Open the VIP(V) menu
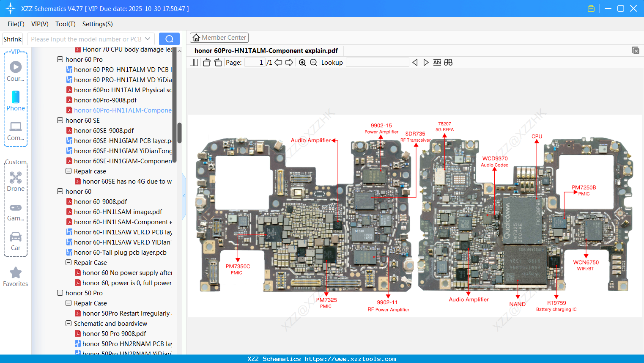This screenshot has width=644, height=363. tap(40, 24)
